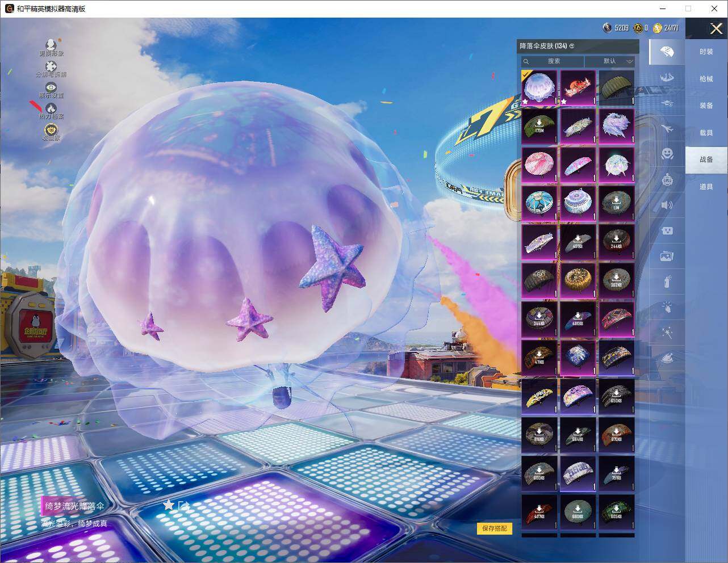Screen dimensions: 728x563
Task: Switch to the 载具 tab
Action: (x=706, y=133)
